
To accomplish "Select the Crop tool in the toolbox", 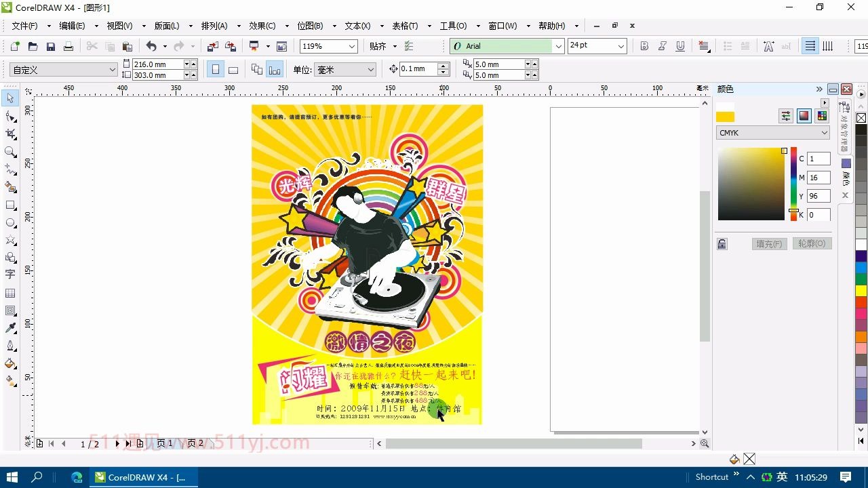I will pos(10,134).
